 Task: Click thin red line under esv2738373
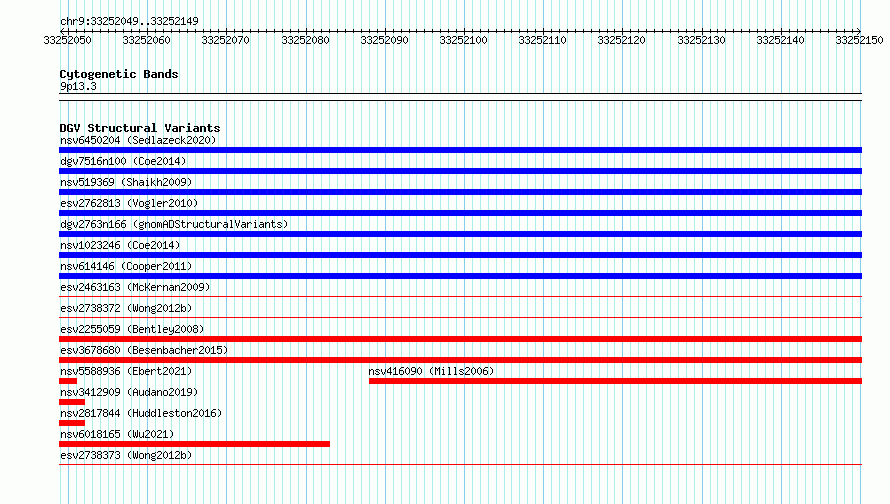(460, 464)
